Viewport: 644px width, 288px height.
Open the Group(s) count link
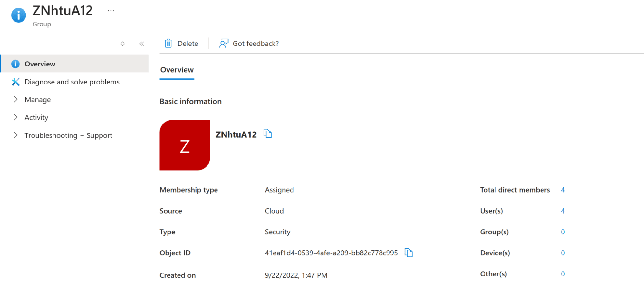(563, 232)
